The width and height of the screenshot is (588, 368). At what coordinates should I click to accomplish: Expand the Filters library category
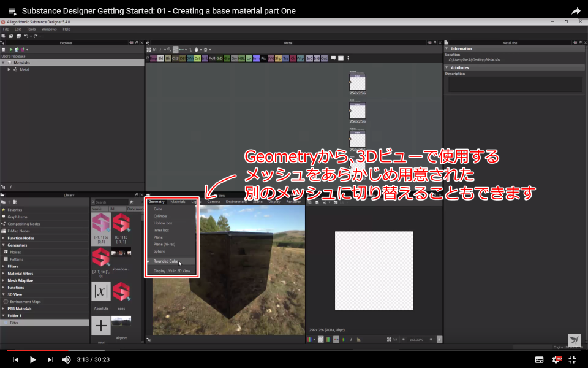(4, 266)
